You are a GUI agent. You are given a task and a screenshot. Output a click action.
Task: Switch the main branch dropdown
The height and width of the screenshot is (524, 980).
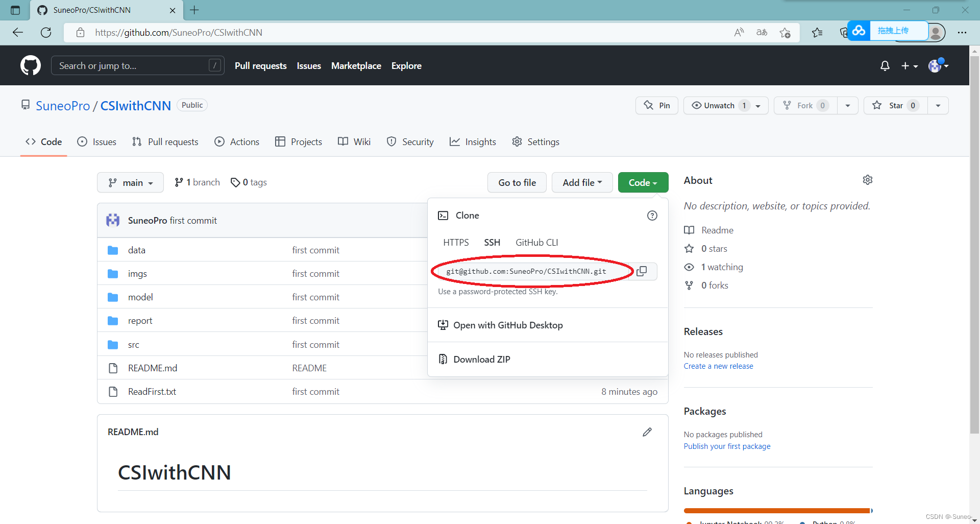130,182
